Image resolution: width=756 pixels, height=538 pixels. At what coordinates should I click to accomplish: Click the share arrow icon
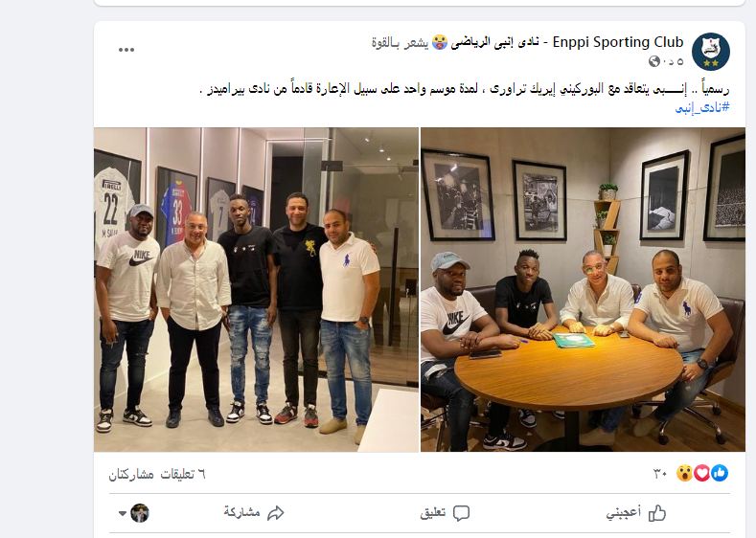pyautogui.click(x=275, y=513)
